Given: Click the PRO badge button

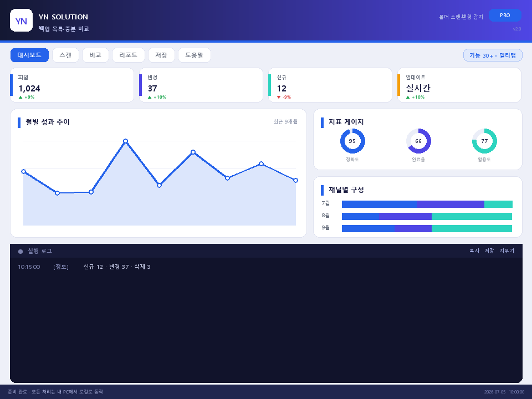Looking at the screenshot, I should 505,16.
